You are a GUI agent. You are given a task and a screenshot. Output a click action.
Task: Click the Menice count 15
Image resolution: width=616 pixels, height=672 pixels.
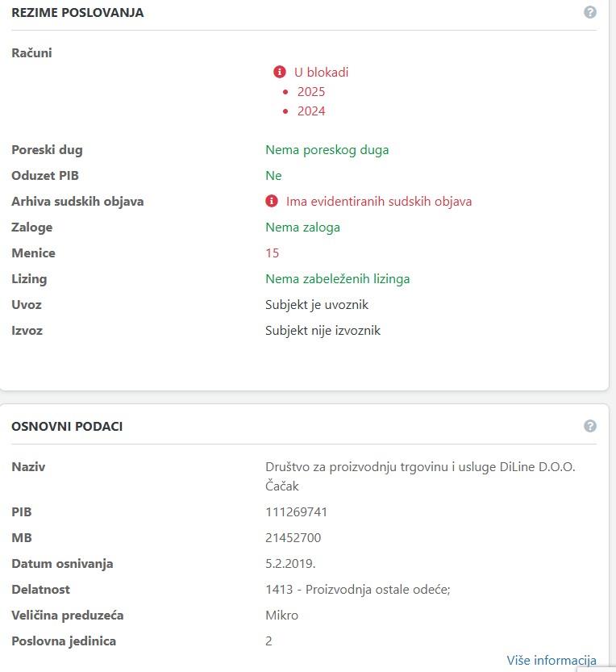[273, 253]
